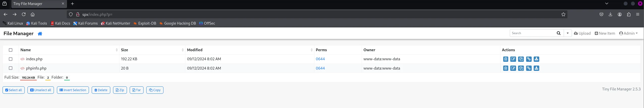The height and width of the screenshot is (108, 644).
Task: Click the Unselect all button
Action: pyautogui.click(x=41, y=90)
